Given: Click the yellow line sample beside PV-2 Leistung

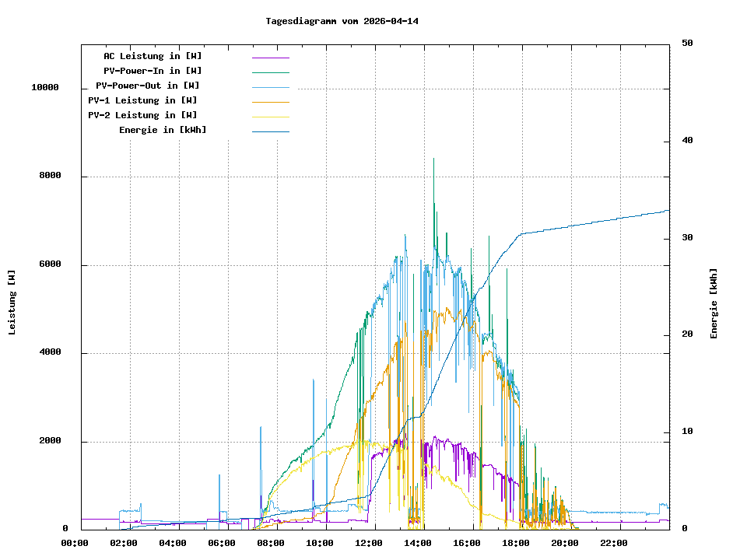Looking at the screenshot, I should pos(270,117).
